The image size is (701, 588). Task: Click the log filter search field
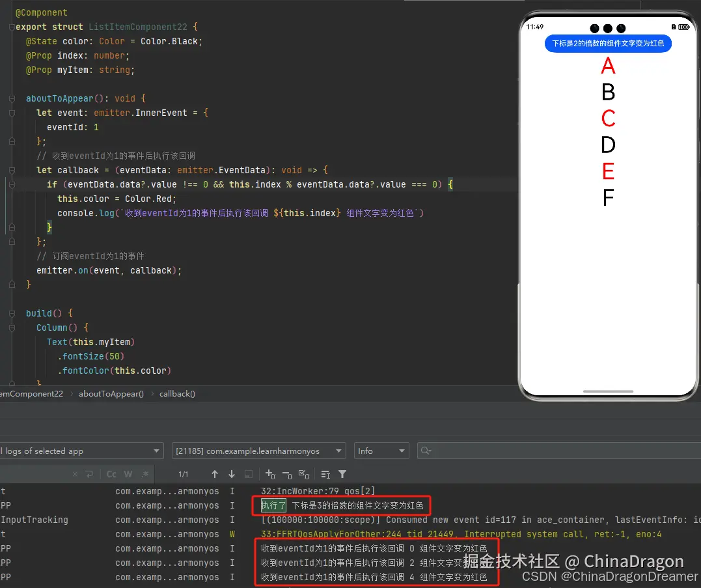(x=559, y=451)
